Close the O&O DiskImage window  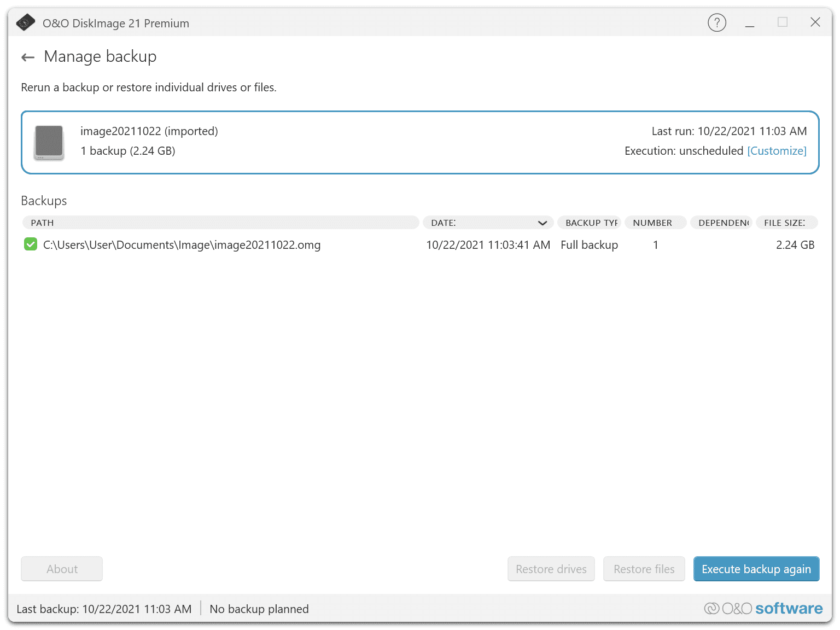(815, 22)
